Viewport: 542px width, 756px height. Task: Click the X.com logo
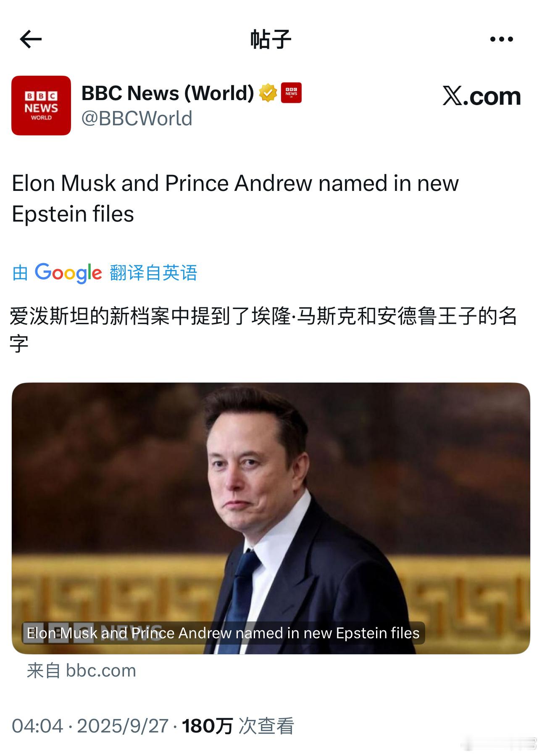point(481,96)
